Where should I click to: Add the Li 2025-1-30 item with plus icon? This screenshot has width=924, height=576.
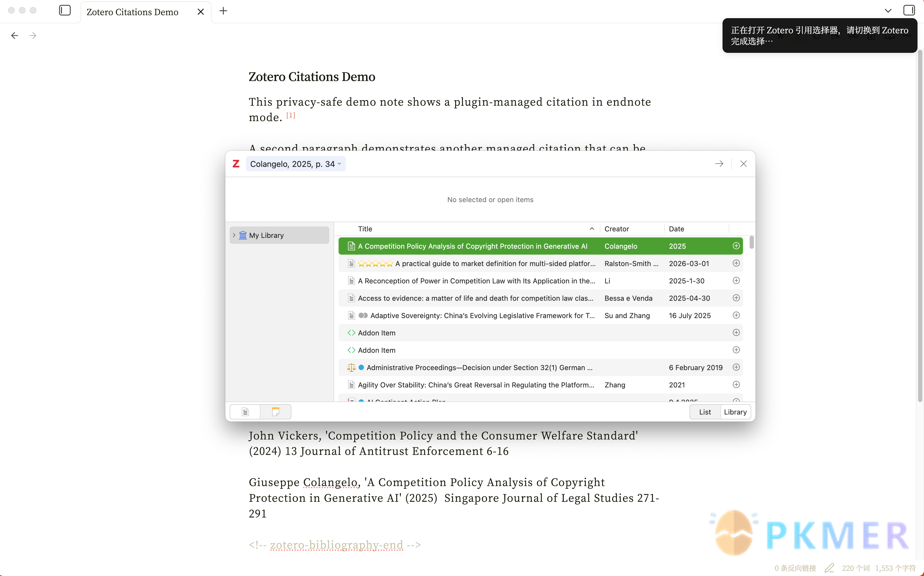pyautogui.click(x=736, y=280)
